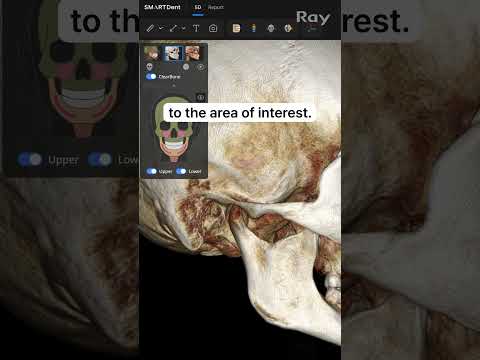The width and height of the screenshot is (480, 360).
Task: Expand the arrow tool options chevron
Action: 184,28
